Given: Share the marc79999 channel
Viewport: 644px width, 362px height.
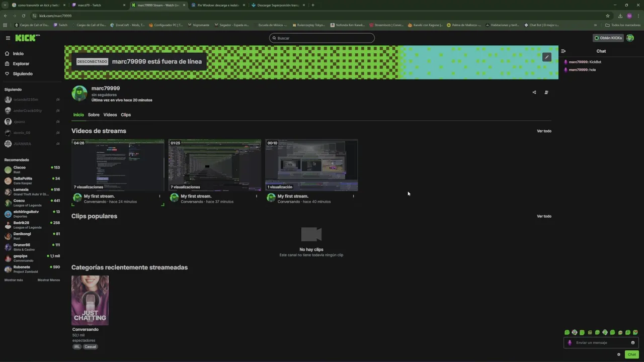Looking at the screenshot, I should tap(534, 92).
